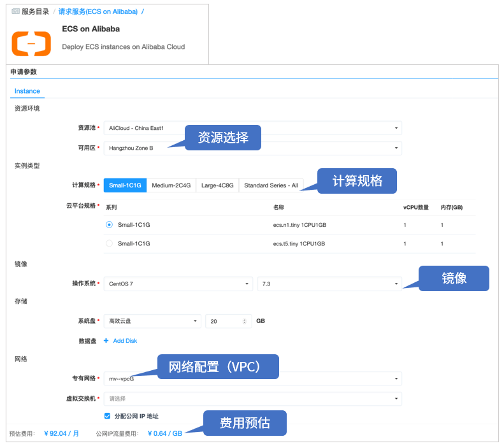Click the 请求服务(ECS on Alibaba) breadcrumb link
Viewport: 504px width, 446px height.
(x=98, y=11)
